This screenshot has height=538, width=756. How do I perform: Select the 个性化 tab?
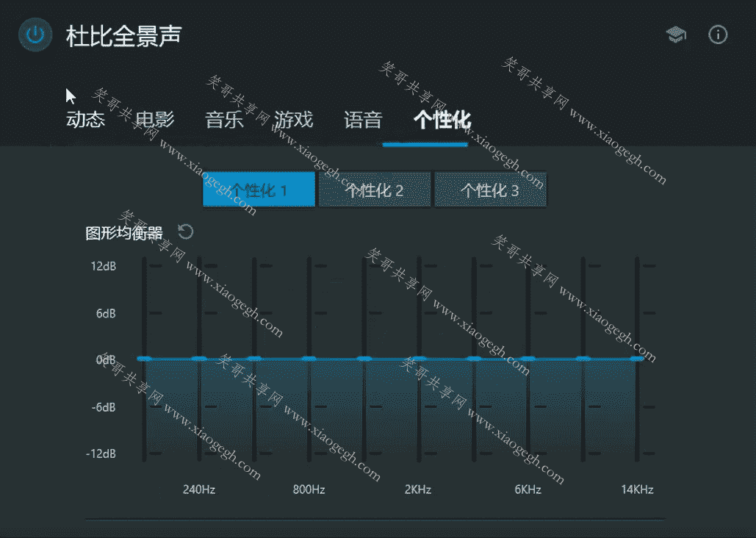(442, 120)
